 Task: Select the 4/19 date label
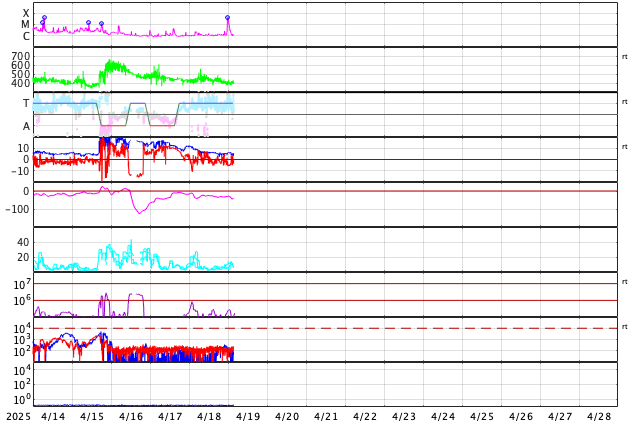[x=248, y=416]
